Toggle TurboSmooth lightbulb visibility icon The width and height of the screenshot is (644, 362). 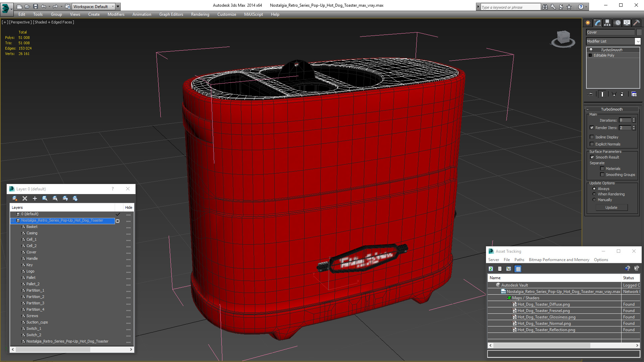click(x=591, y=50)
